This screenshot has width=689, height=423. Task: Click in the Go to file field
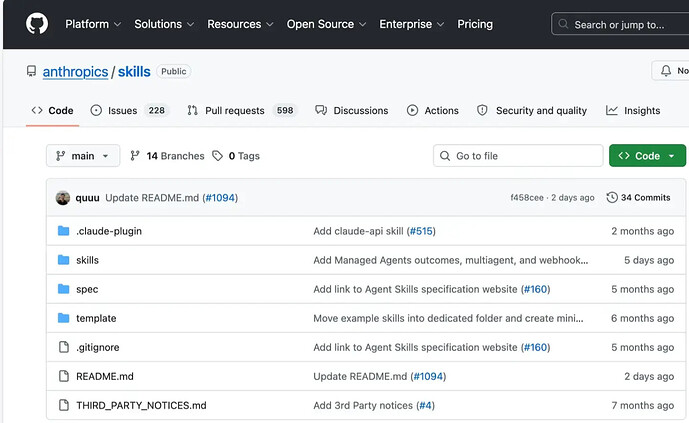click(x=518, y=155)
